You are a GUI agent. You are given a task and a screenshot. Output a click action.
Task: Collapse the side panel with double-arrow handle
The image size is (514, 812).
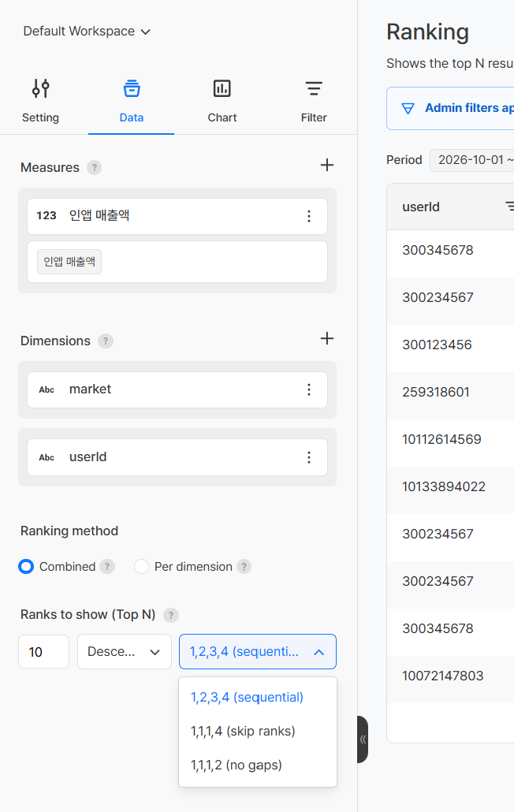[363, 739]
